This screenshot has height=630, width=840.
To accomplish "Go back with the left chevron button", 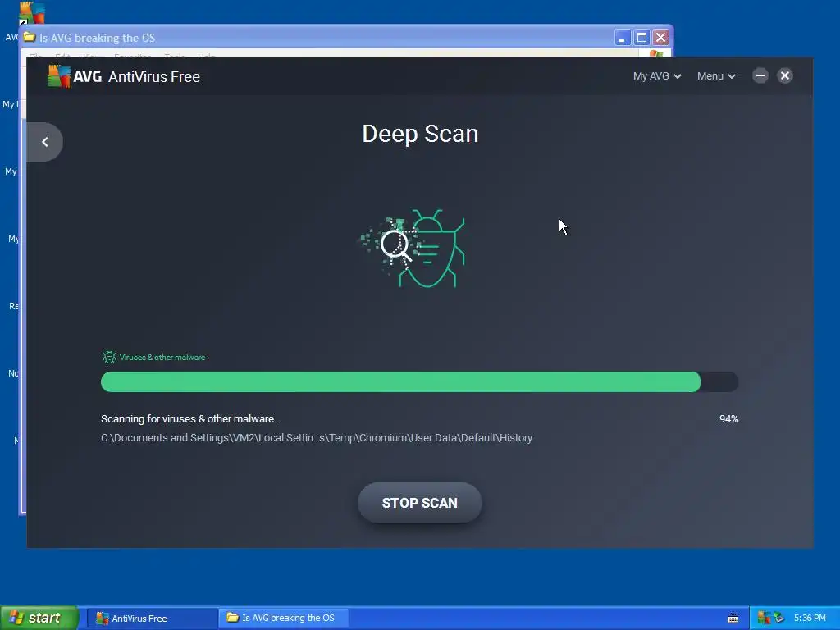I will (x=45, y=142).
